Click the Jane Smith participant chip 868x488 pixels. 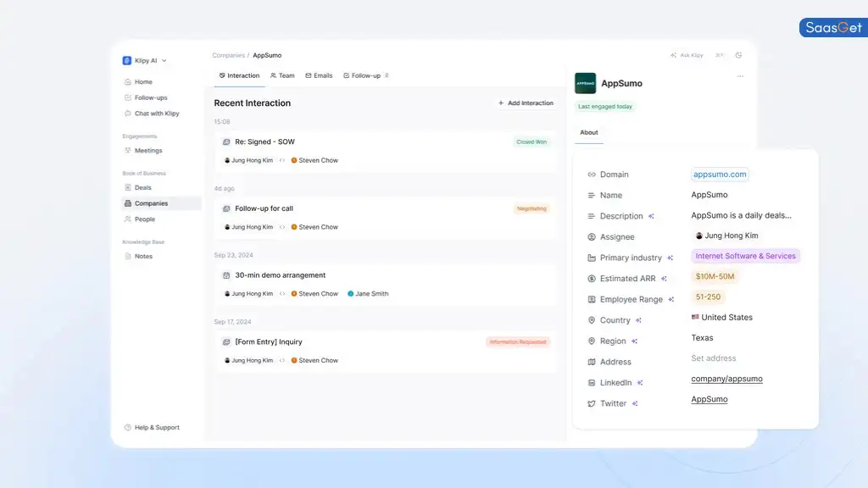[368, 294]
